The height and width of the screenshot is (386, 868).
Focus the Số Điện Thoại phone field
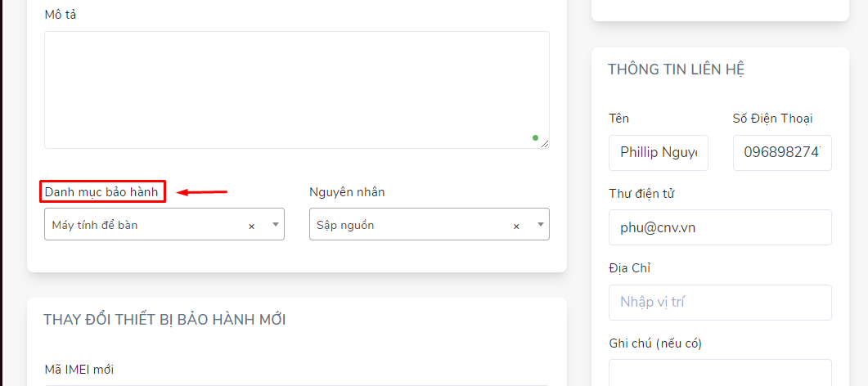[x=782, y=153]
